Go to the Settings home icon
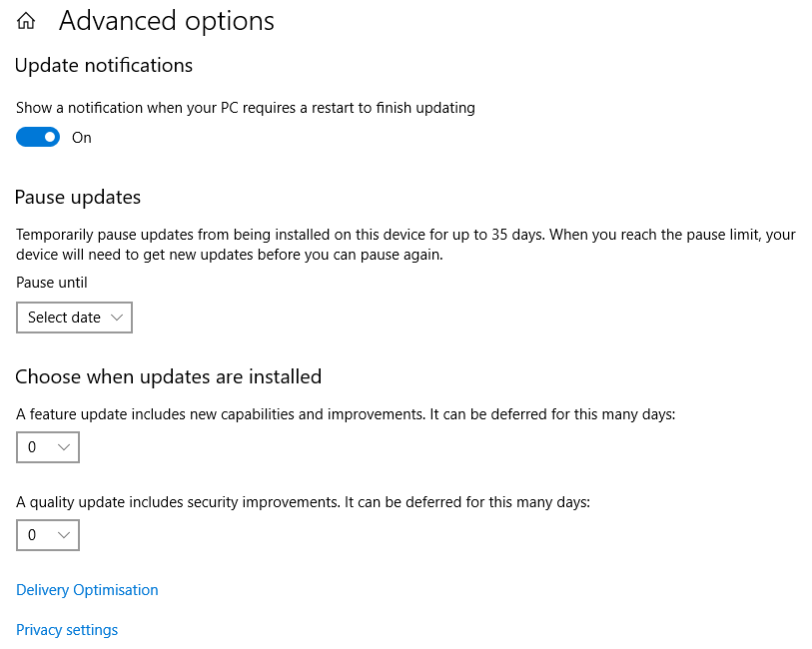Image resolution: width=812 pixels, height=649 pixels. [x=26, y=21]
